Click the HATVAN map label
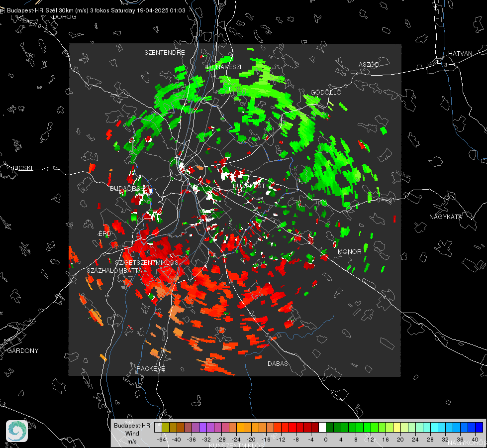This screenshot has height=448, width=487. click(x=460, y=54)
